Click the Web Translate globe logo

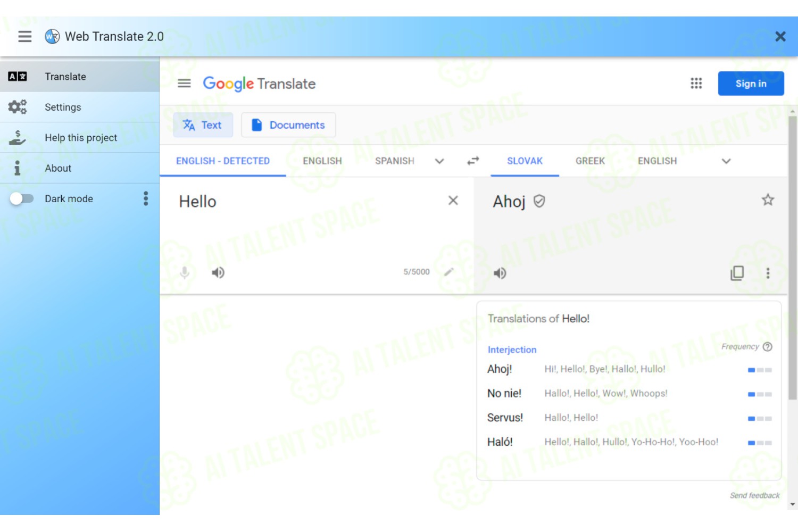coord(52,36)
